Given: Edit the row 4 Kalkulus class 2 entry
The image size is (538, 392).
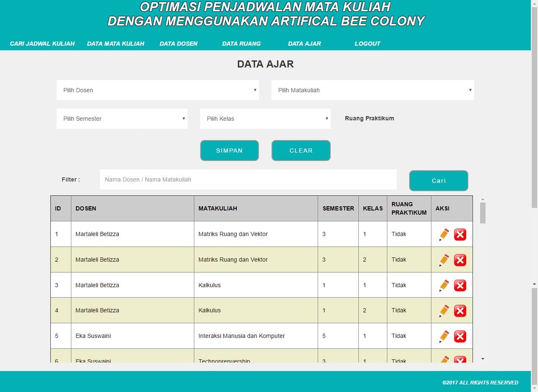Looking at the screenshot, I should point(444,311).
